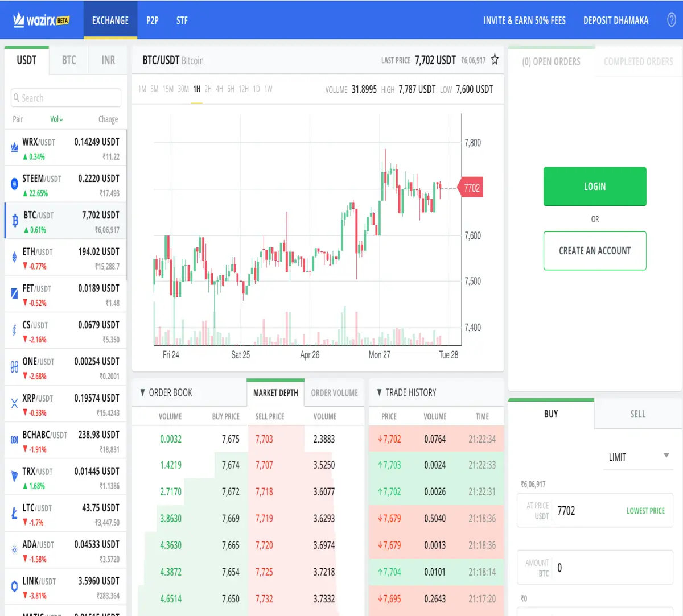The height and width of the screenshot is (616, 683).
Task: Click sell price 7,732 in order book
Action: tap(264, 599)
